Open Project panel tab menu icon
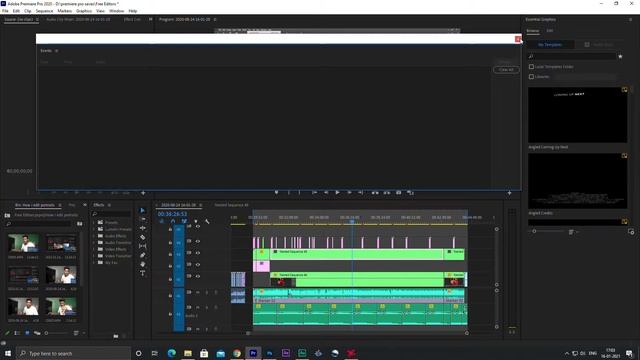 coord(60,205)
